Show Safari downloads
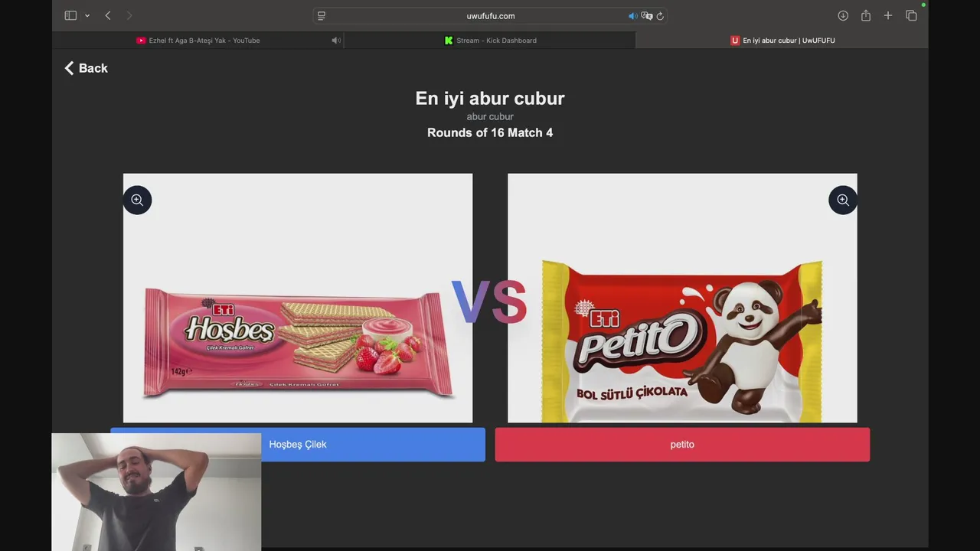Image resolution: width=980 pixels, height=551 pixels. click(x=843, y=15)
